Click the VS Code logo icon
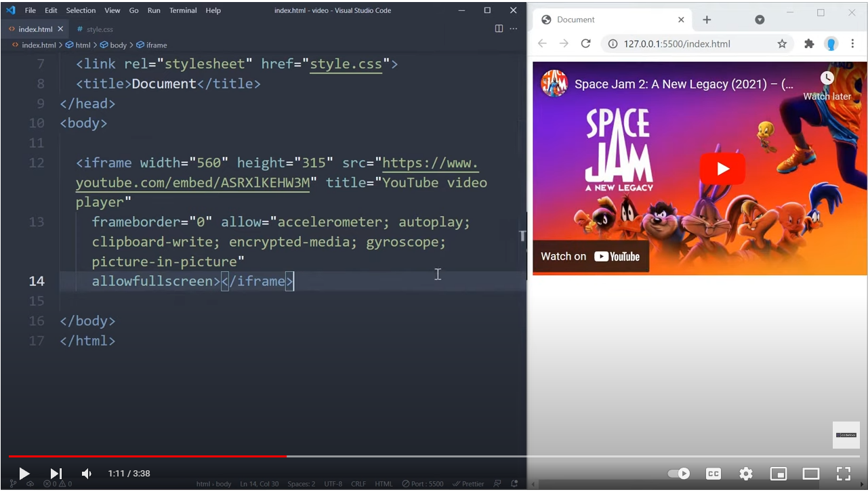The width and height of the screenshot is (868, 492). coord(10,10)
